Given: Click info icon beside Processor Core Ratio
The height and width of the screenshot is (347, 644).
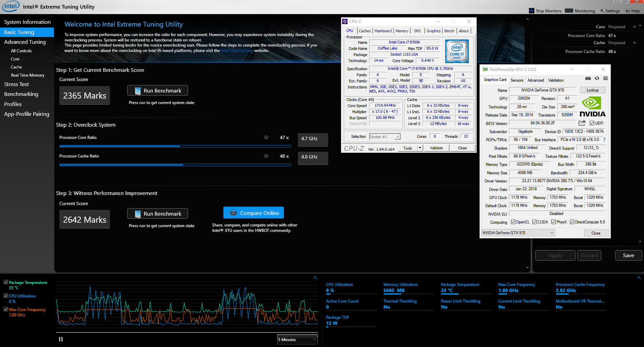Looking at the screenshot, I should (x=266, y=137).
